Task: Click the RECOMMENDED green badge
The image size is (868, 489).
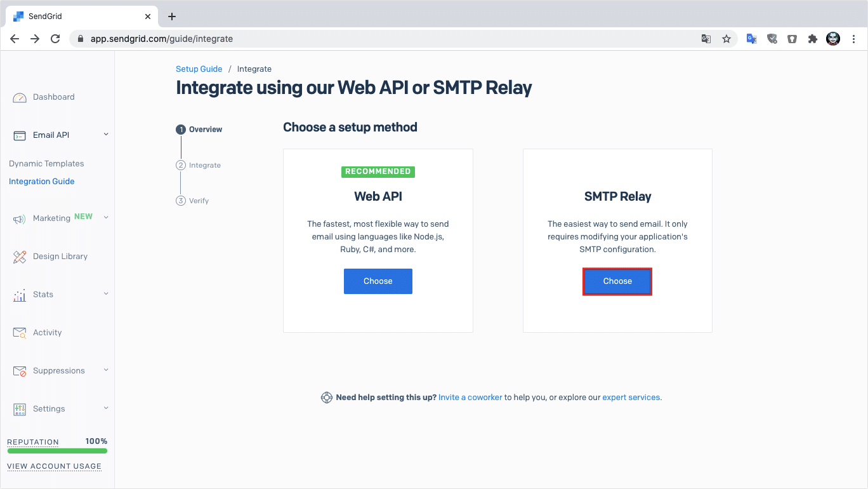Action: tap(378, 171)
